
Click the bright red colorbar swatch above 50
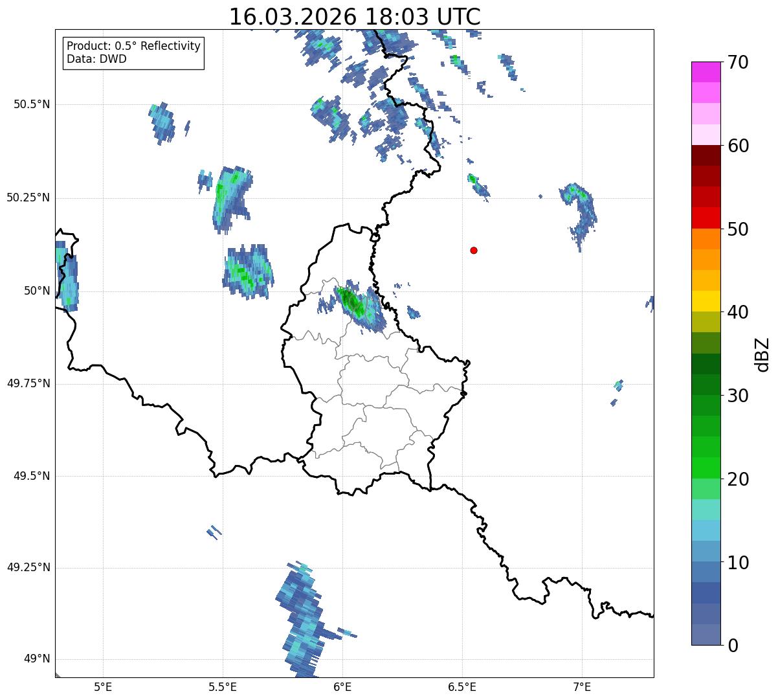(706, 218)
